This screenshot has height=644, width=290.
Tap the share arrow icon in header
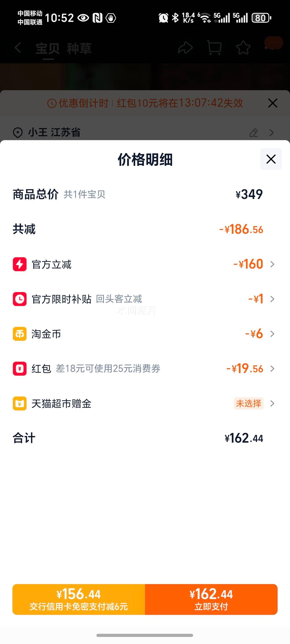coord(185,47)
